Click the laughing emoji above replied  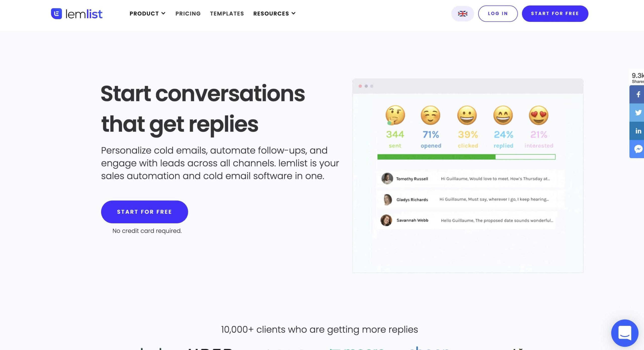coord(503,115)
